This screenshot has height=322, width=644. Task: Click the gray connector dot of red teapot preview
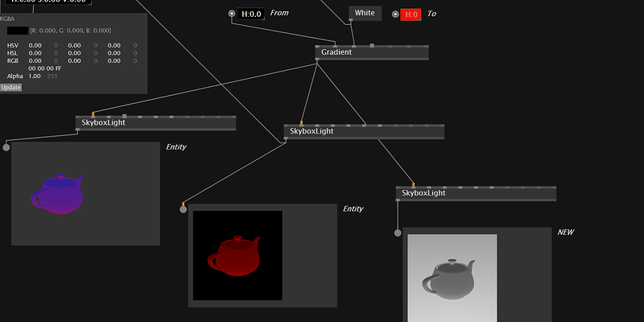click(184, 209)
